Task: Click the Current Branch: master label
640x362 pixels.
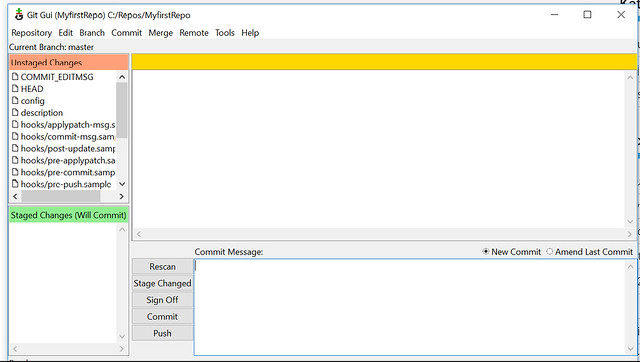Action: tap(51, 47)
